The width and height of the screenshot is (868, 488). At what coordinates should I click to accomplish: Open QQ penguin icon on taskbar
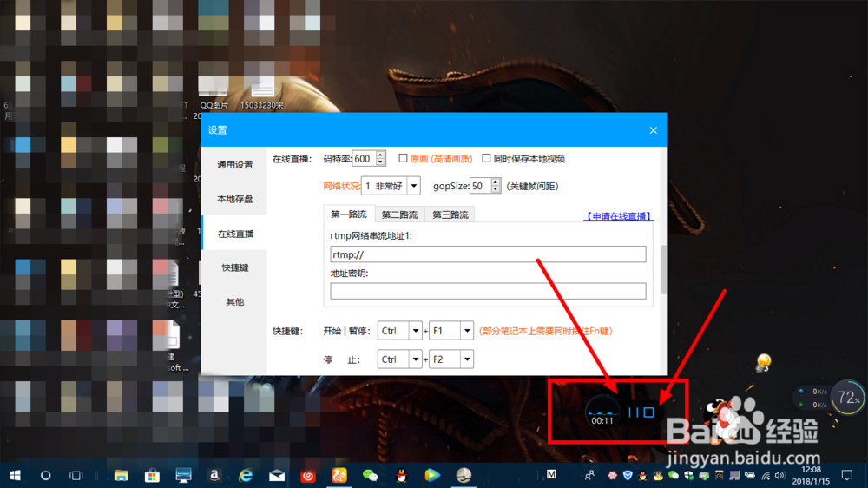(x=401, y=475)
